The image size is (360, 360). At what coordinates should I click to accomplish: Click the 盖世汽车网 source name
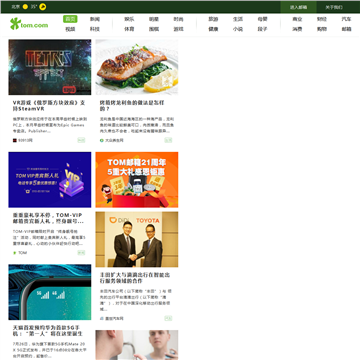(114, 319)
